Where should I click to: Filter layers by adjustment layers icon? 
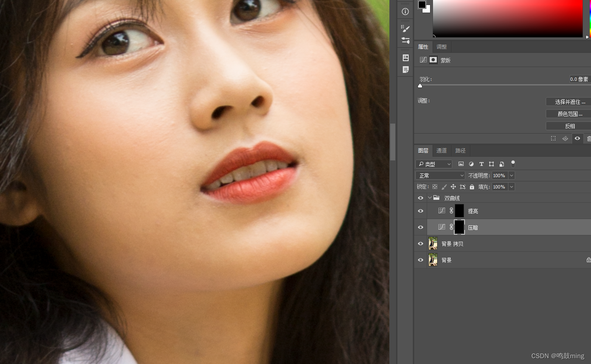(471, 164)
